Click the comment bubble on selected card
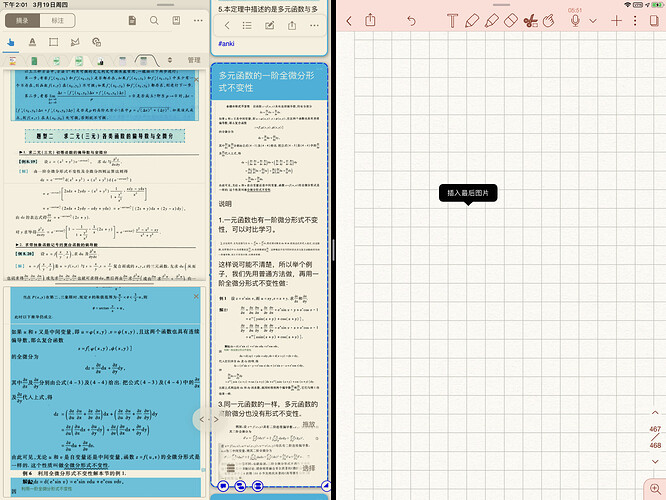Viewport: 666px width, 500px height. [x=223, y=486]
